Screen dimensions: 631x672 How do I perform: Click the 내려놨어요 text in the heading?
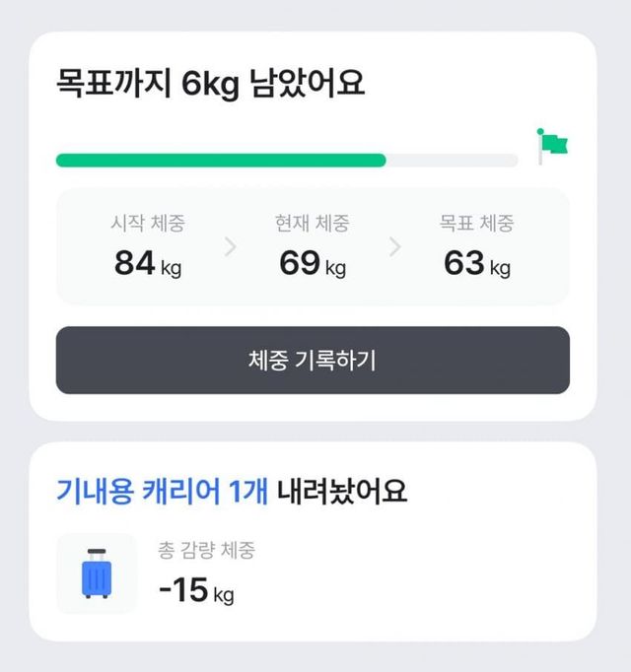pyautogui.click(x=342, y=491)
